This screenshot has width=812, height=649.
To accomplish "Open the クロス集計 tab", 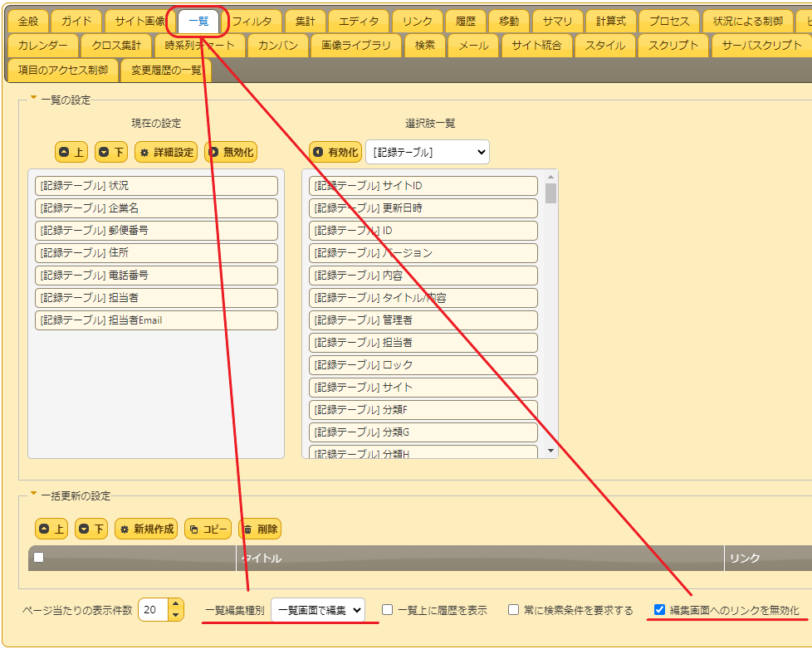I will pyautogui.click(x=116, y=46).
